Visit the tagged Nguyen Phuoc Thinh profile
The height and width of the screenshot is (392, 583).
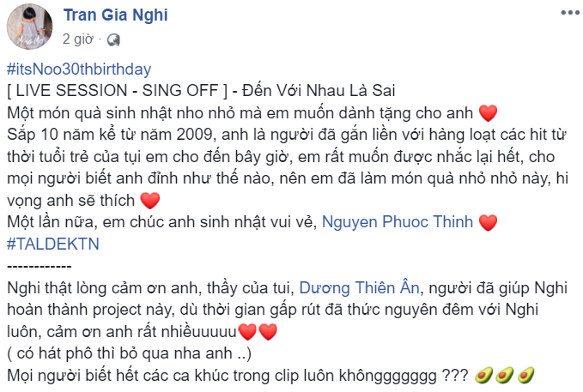397,222
